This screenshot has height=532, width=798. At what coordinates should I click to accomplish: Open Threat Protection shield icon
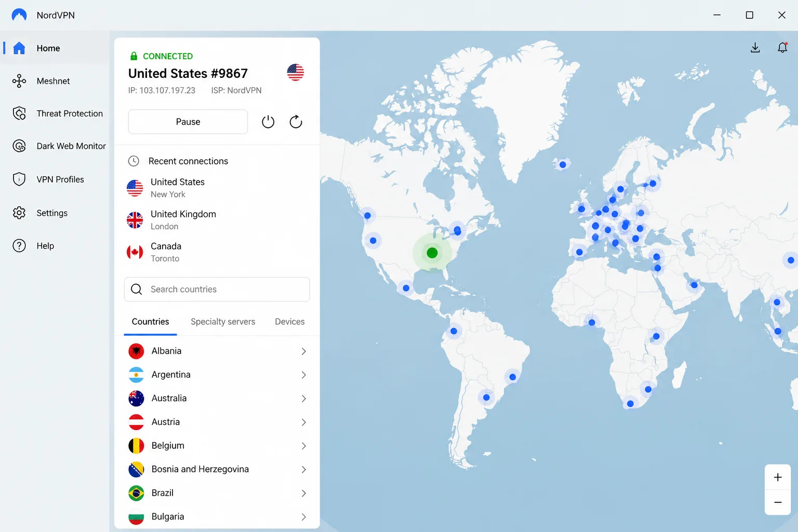click(19, 113)
